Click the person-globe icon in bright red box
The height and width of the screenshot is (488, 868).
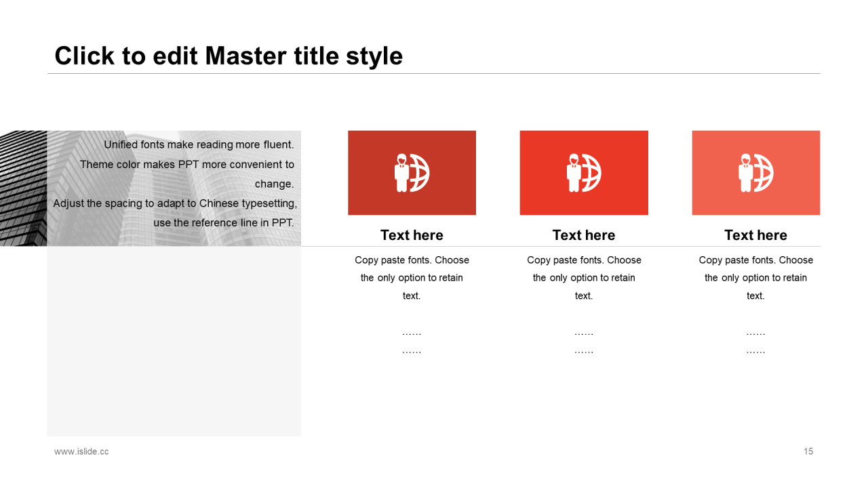(584, 173)
